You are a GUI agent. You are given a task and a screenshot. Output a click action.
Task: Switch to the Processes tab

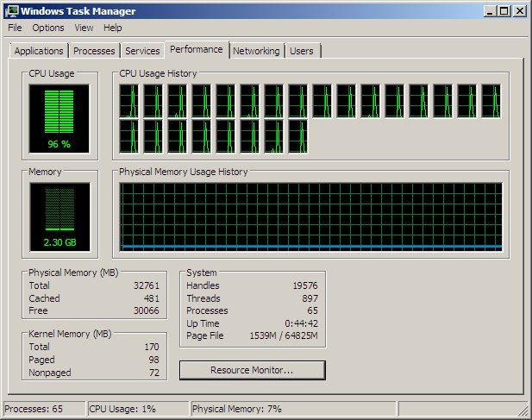click(94, 51)
